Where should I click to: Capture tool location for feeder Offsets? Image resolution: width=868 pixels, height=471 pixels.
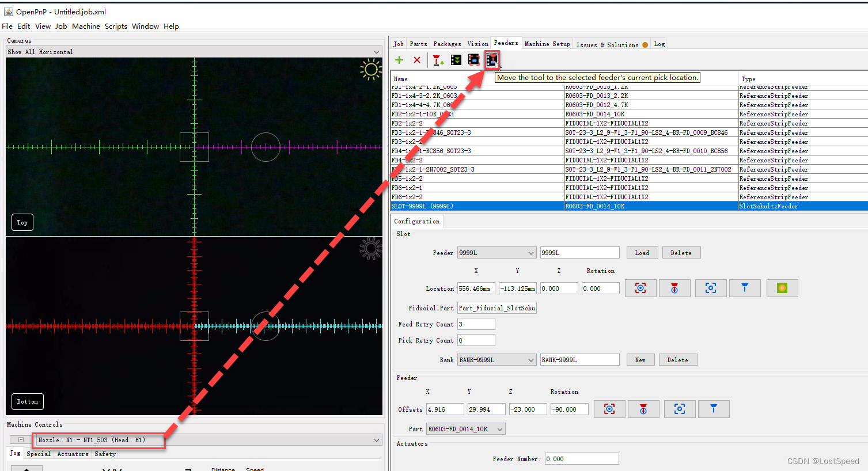[x=643, y=409]
